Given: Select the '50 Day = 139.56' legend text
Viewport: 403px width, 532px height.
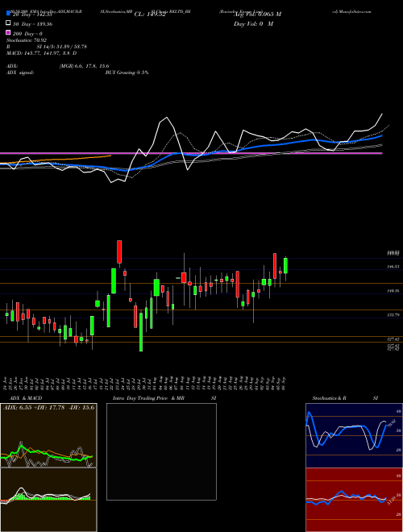Looking at the screenshot, I should 33,23.
